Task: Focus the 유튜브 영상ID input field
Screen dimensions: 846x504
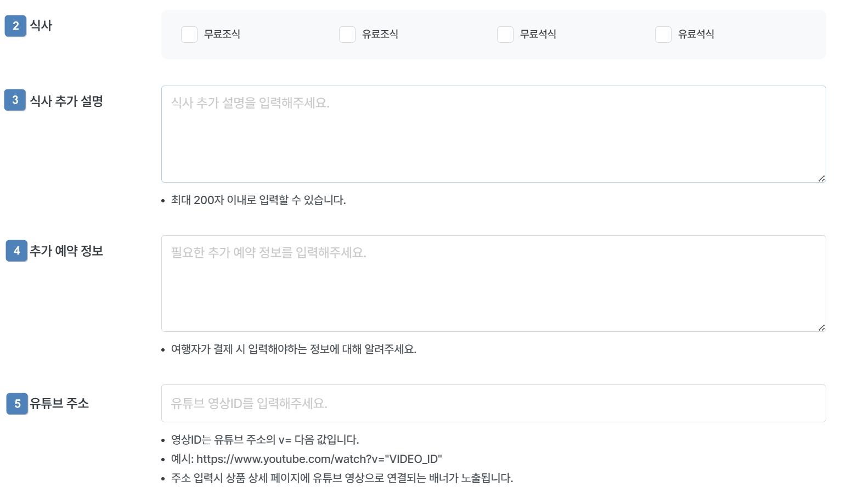Action: [493, 404]
